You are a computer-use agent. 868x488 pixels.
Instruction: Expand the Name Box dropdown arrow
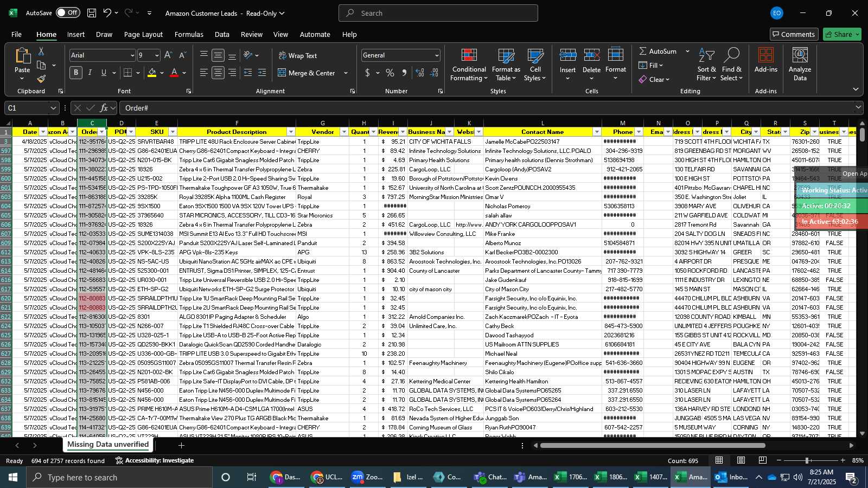(53, 108)
